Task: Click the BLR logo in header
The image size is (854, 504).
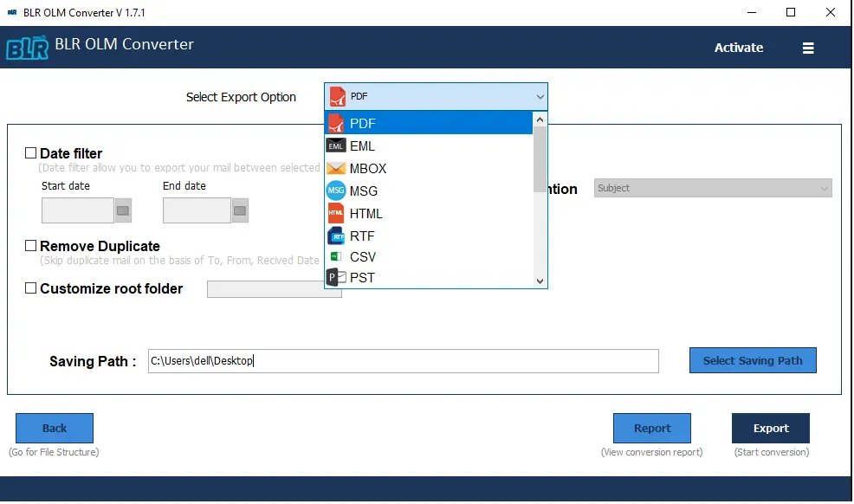Action: coord(27,48)
